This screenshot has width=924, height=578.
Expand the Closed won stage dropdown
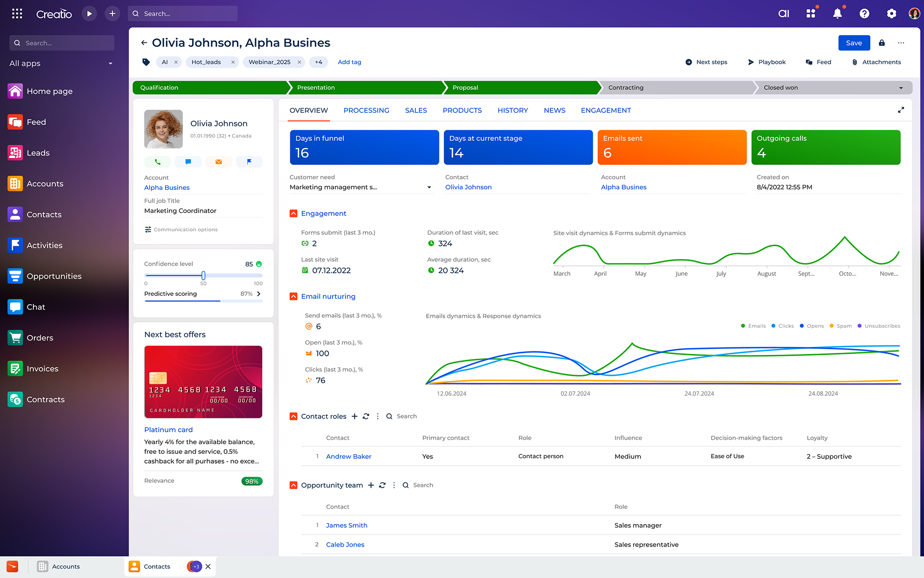click(x=901, y=87)
